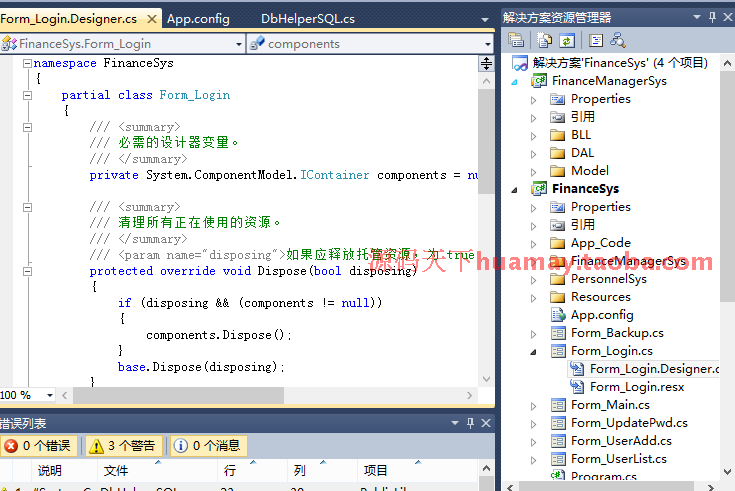This screenshot has height=491, width=735.
Task: Click Solution Explorer vertical scrollbar thumb
Action: pyautogui.click(x=727, y=187)
